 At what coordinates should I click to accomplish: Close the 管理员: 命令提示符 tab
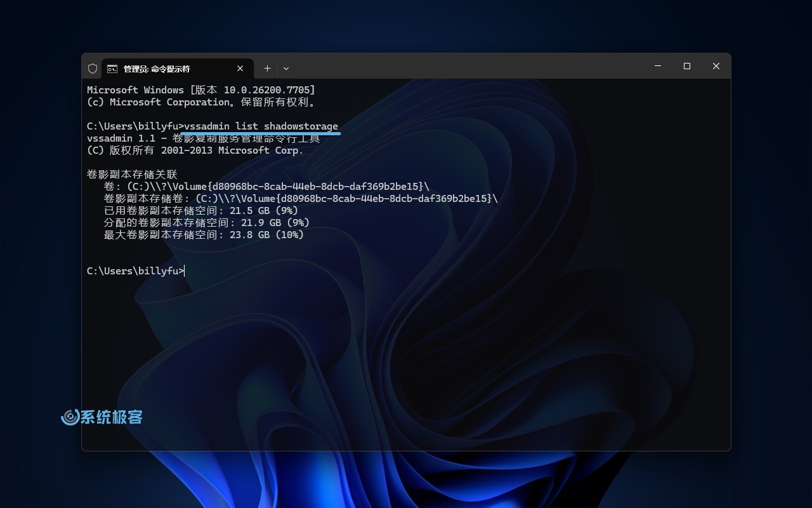tap(240, 68)
